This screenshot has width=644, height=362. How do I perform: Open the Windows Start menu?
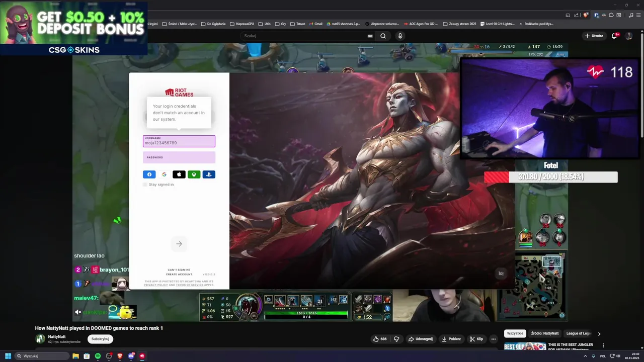coord(8,356)
